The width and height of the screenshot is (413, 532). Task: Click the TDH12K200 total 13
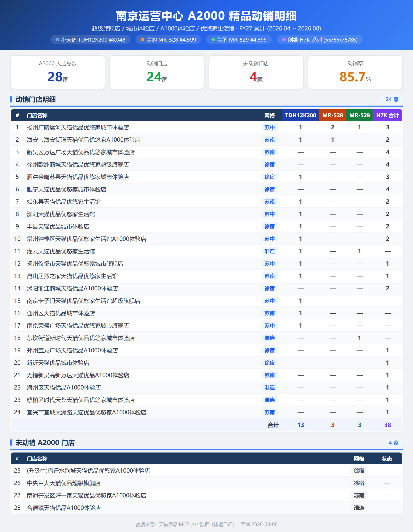[300, 425]
